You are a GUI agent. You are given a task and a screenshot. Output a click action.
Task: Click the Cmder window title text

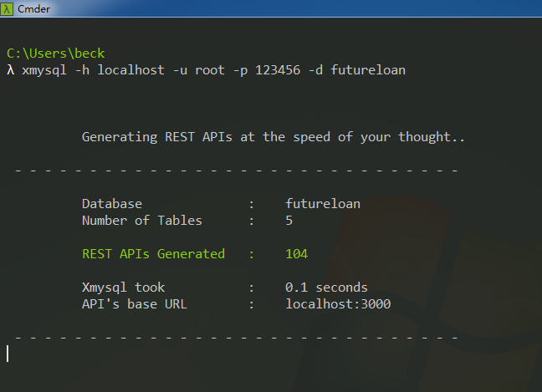pos(35,8)
